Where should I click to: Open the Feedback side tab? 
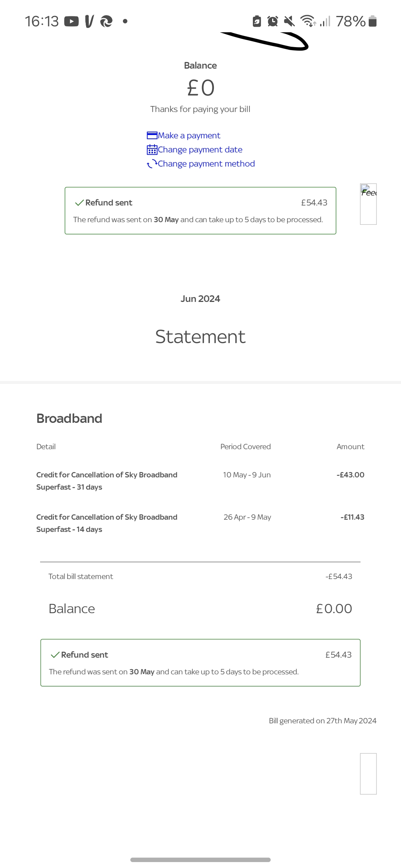click(369, 205)
